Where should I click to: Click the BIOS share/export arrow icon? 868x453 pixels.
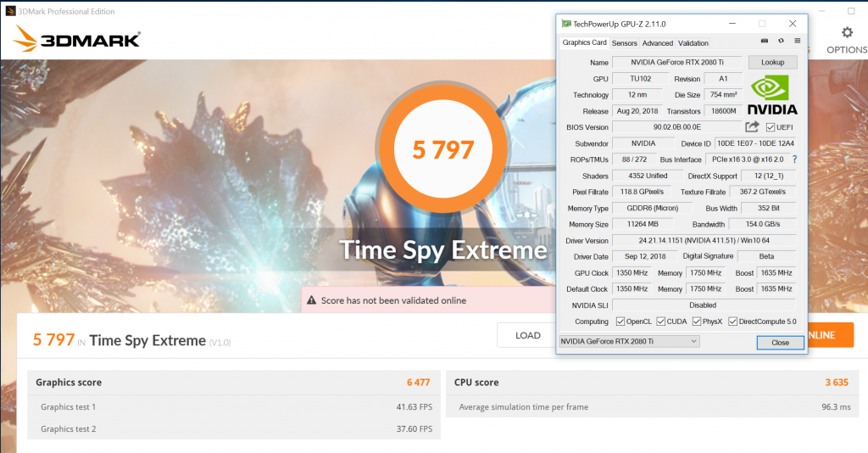(752, 126)
